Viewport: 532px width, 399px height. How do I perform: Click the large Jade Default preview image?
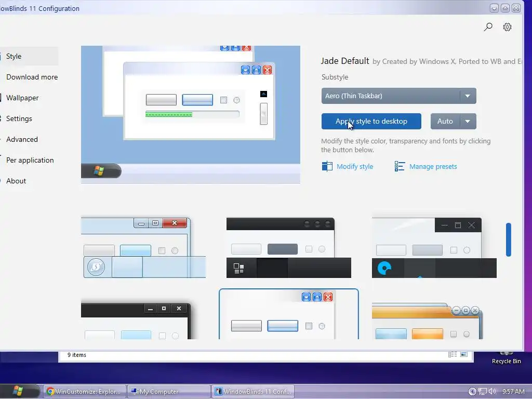191,114
